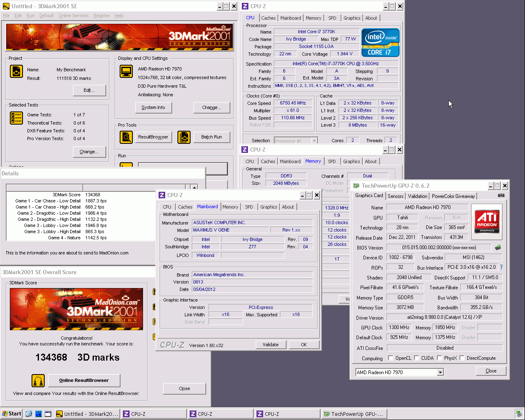Click the Intel Core i7 logo in CPU-Z
Viewport: 525px width, 420px height.
pos(380,42)
